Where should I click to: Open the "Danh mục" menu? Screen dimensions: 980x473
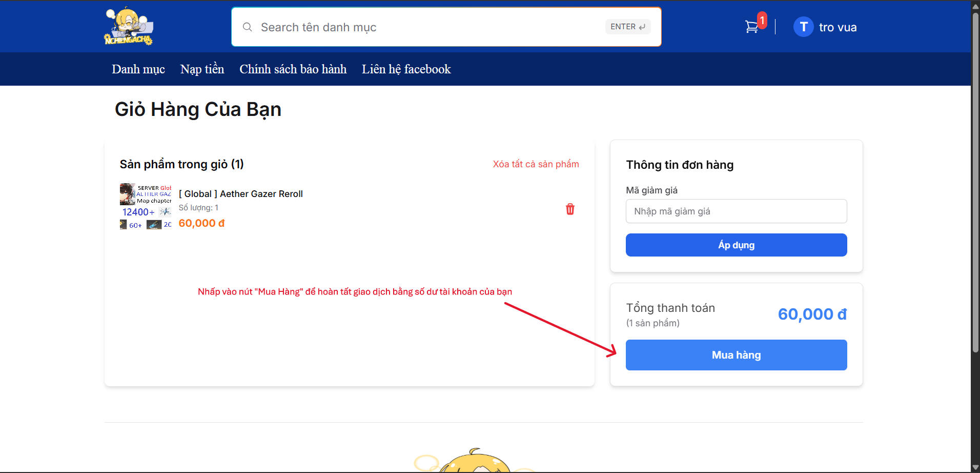(138, 69)
